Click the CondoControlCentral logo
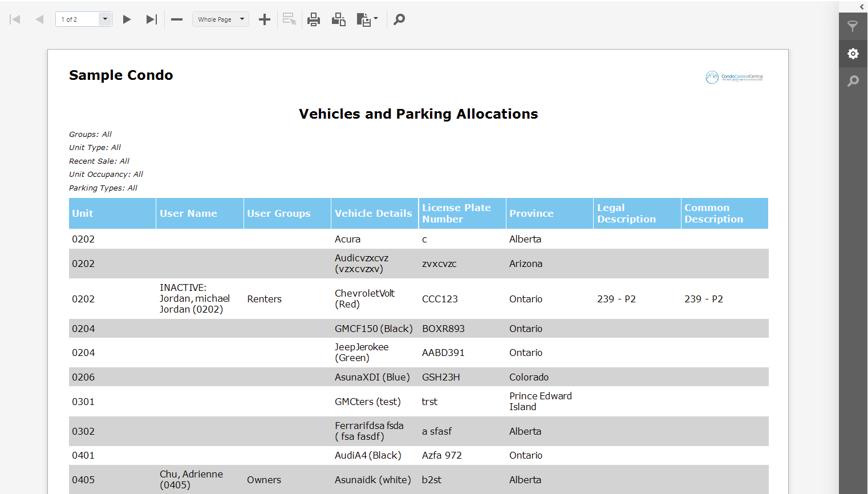868x494 pixels. (735, 77)
